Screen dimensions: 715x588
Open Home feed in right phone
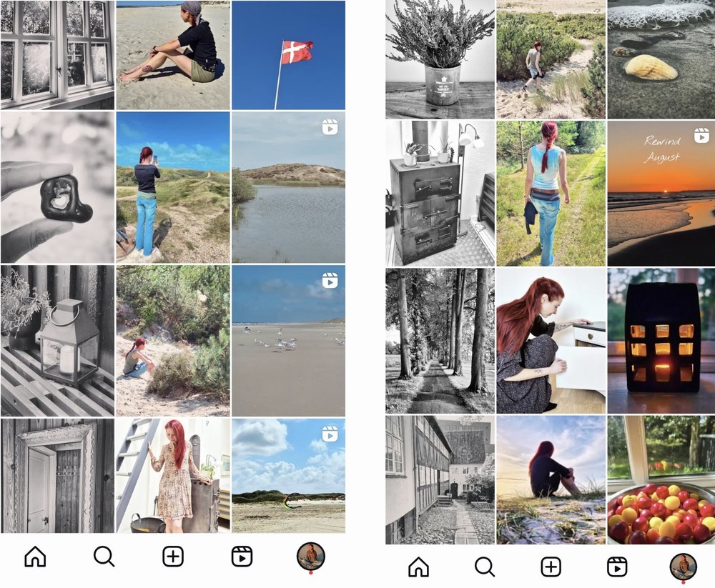tap(418, 567)
